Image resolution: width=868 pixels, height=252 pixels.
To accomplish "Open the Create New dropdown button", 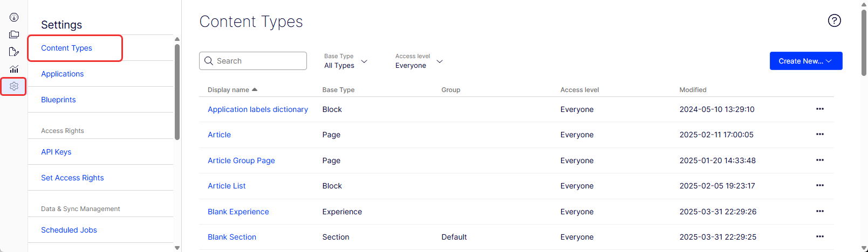I will (x=805, y=61).
